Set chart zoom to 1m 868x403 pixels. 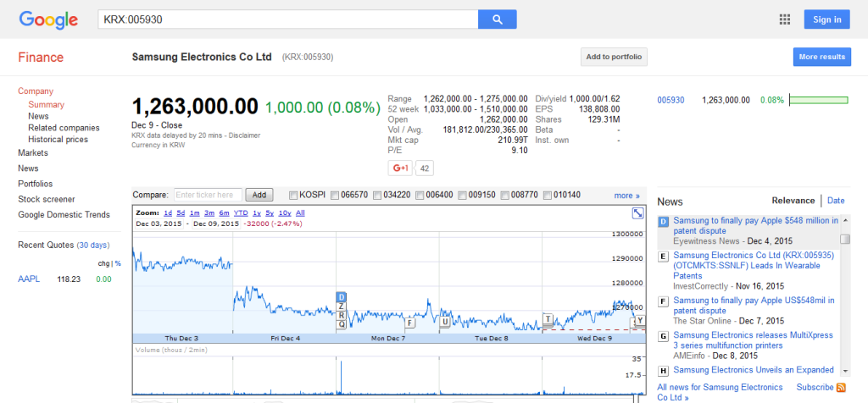click(x=194, y=213)
